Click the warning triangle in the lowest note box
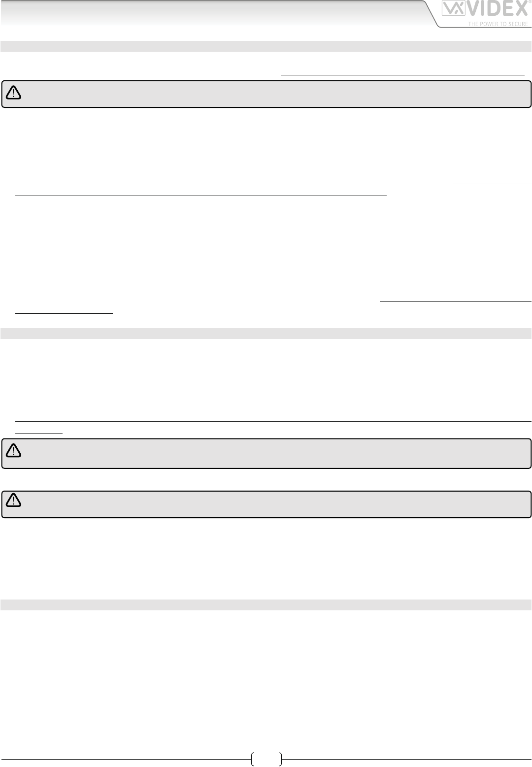 pos(13,501)
